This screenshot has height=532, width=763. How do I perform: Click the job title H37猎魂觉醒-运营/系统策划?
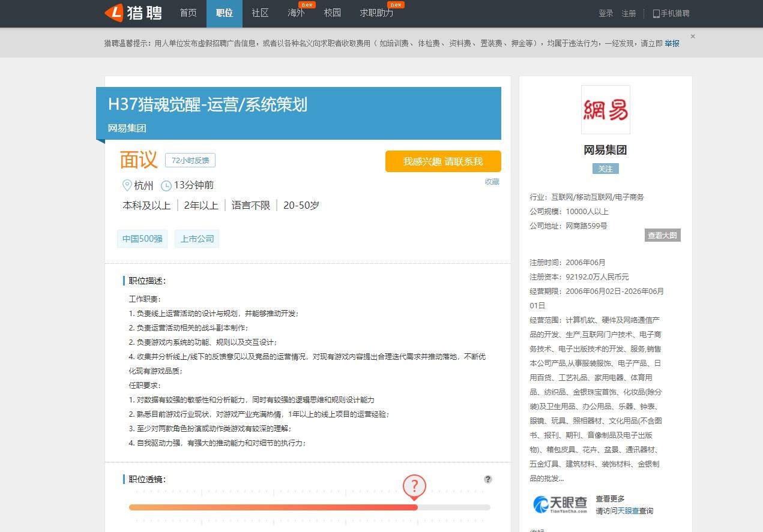point(208,104)
